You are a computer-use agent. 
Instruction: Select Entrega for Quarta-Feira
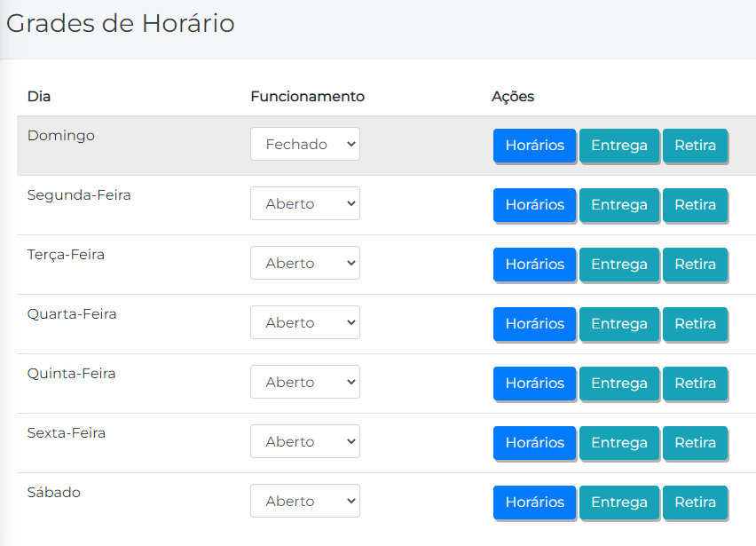point(618,324)
